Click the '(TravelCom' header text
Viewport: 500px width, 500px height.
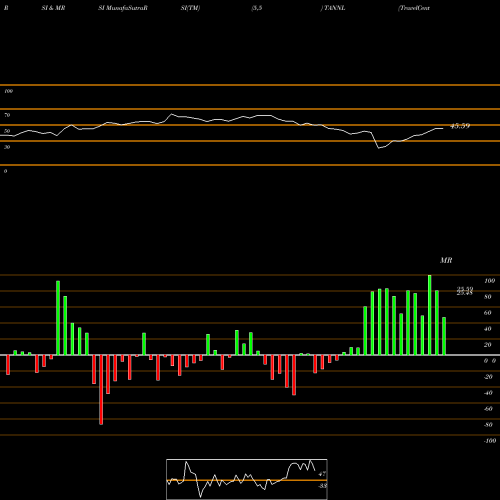click(414, 8)
